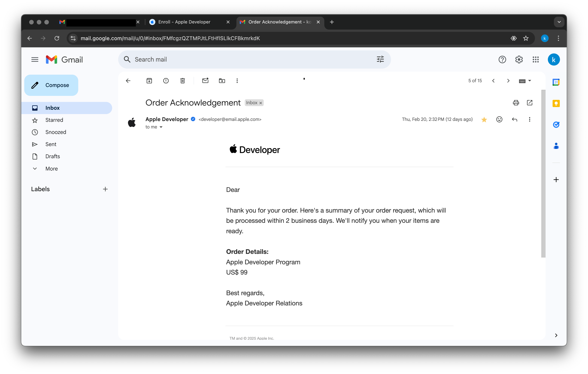Open Contacts side panel
588x374 pixels.
(x=556, y=146)
